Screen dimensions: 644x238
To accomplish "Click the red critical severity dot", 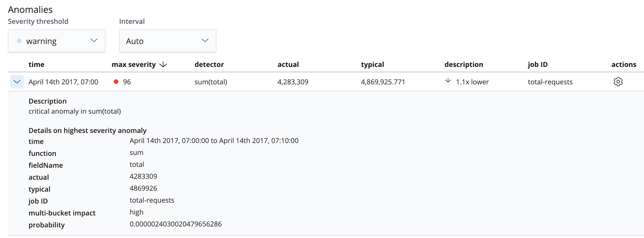I will click(x=116, y=82).
